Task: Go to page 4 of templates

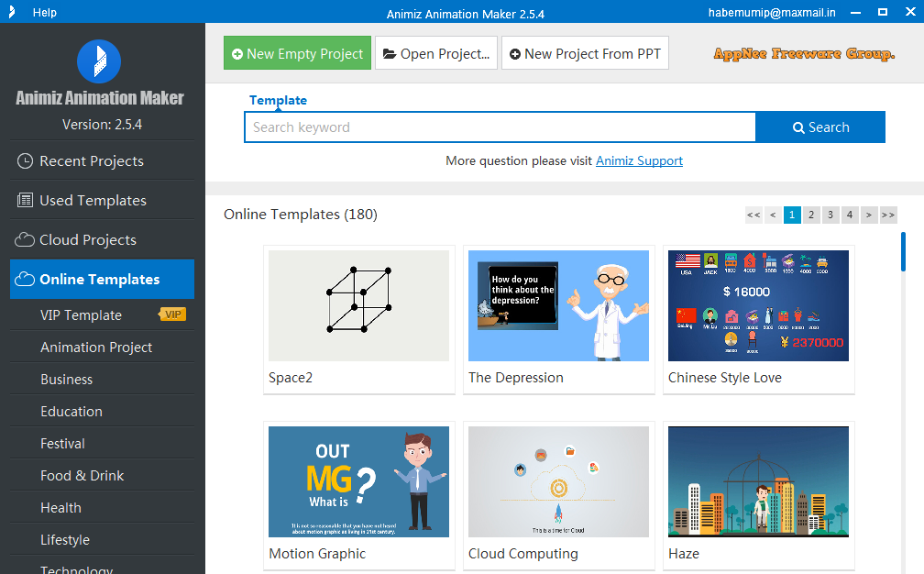Action: click(x=850, y=215)
